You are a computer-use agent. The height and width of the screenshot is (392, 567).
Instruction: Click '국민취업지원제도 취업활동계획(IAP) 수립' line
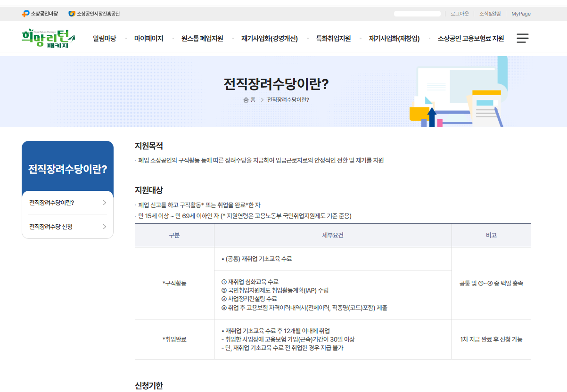click(275, 290)
